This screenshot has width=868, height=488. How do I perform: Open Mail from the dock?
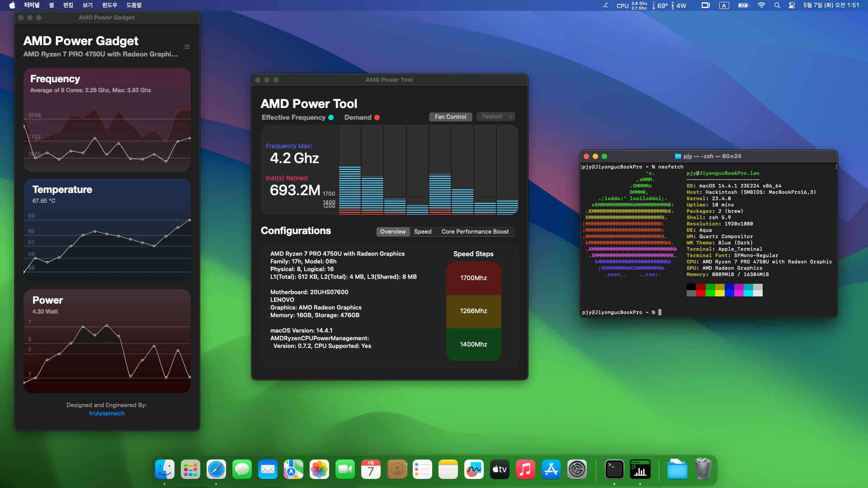click(x=268, y=469)
